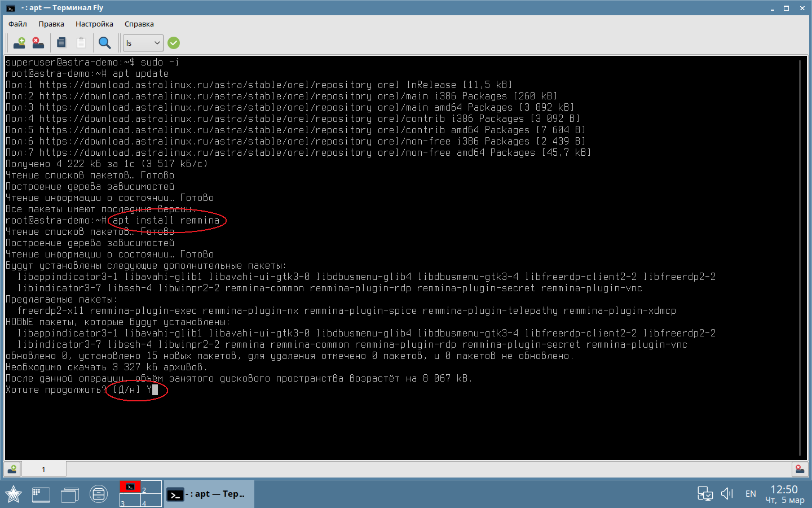The width and height of the screenshot is (812, 508).
Task: Click 'freerdp2-x11' in suggested packages
Action: pos(51,310)
